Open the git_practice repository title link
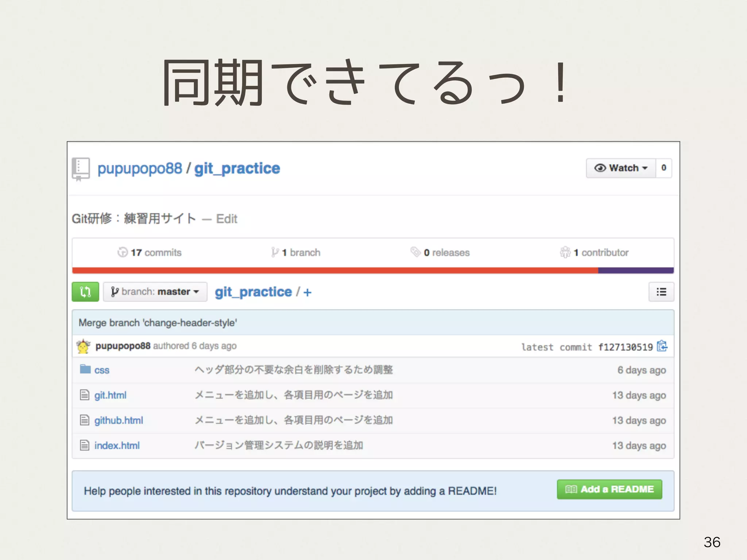The width and height of the screenshot is (747, 560). point(237,168)
